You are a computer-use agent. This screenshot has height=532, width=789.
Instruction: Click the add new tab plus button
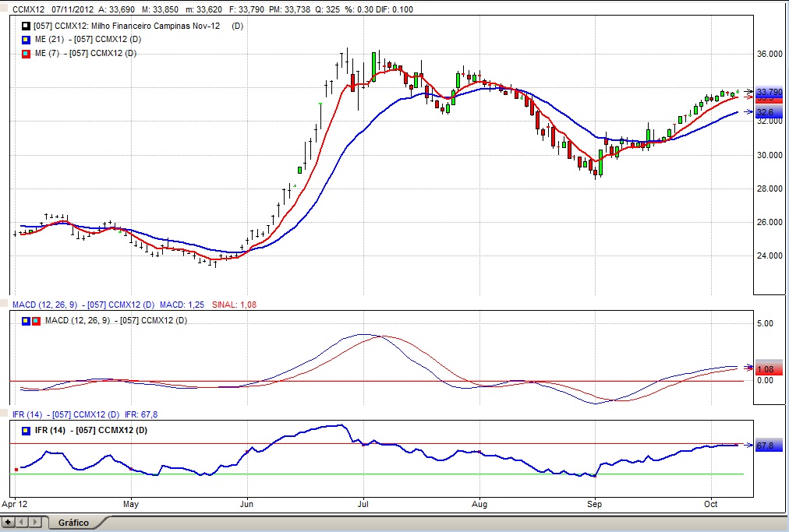[x=9, y=522]
